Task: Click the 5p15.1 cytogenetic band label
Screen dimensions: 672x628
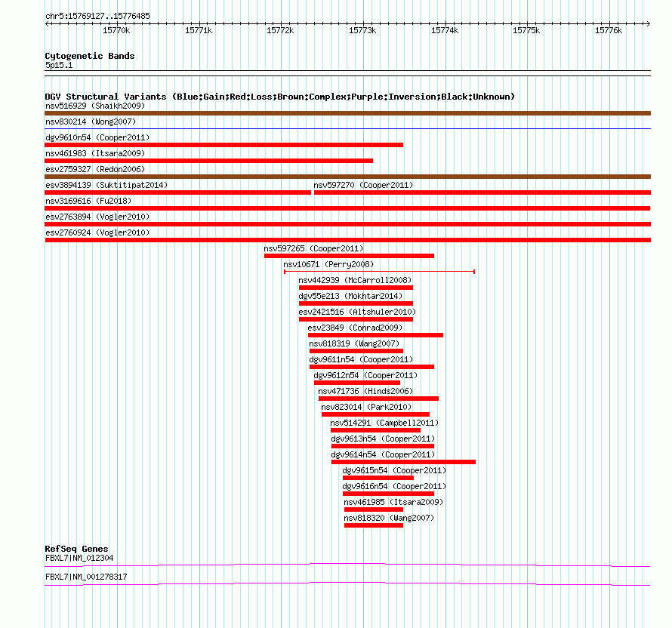Action: 59,65
